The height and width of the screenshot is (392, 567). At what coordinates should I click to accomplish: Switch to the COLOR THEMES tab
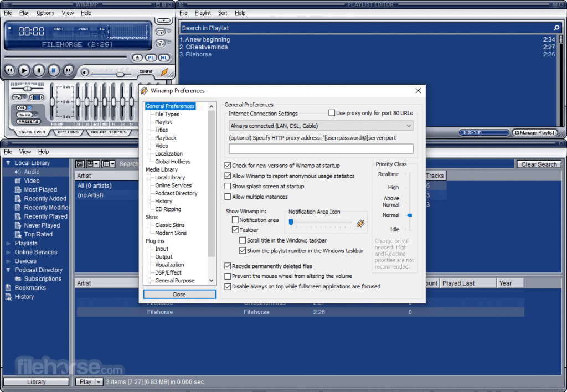[x=109, y=132]
